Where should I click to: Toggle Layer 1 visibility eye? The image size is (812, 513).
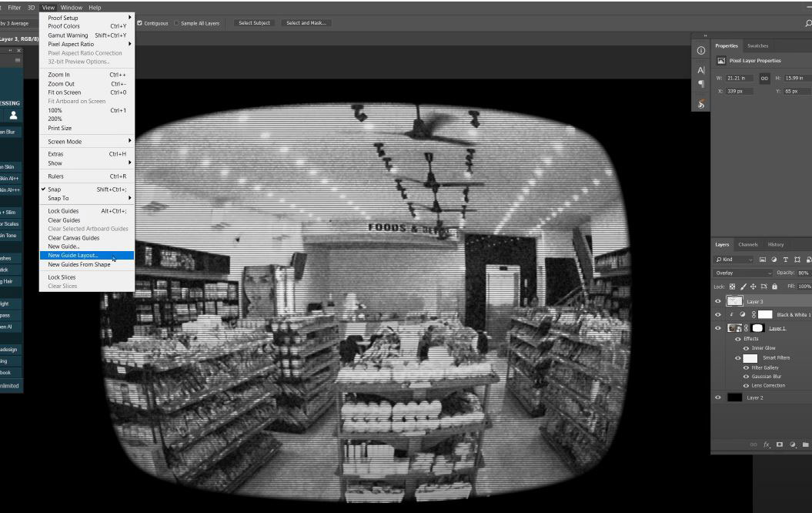pos(718,328)
